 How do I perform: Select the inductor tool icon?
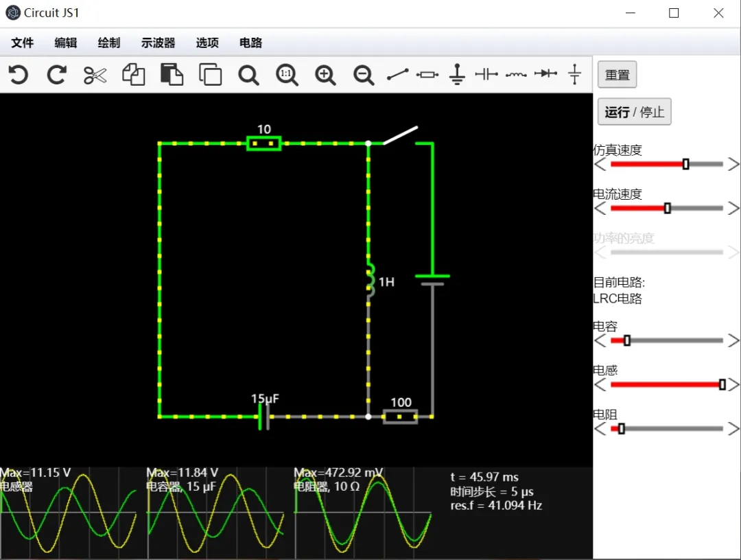516,75
